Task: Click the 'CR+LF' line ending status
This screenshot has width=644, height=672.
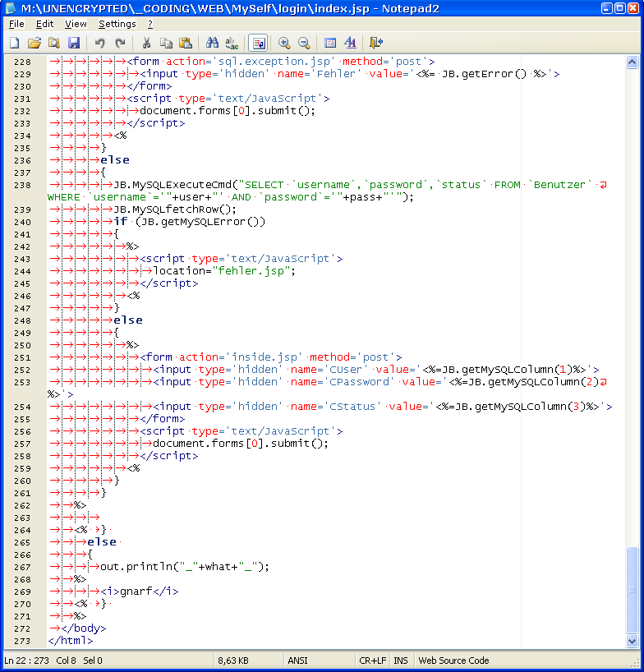Action: pos(372,660)
